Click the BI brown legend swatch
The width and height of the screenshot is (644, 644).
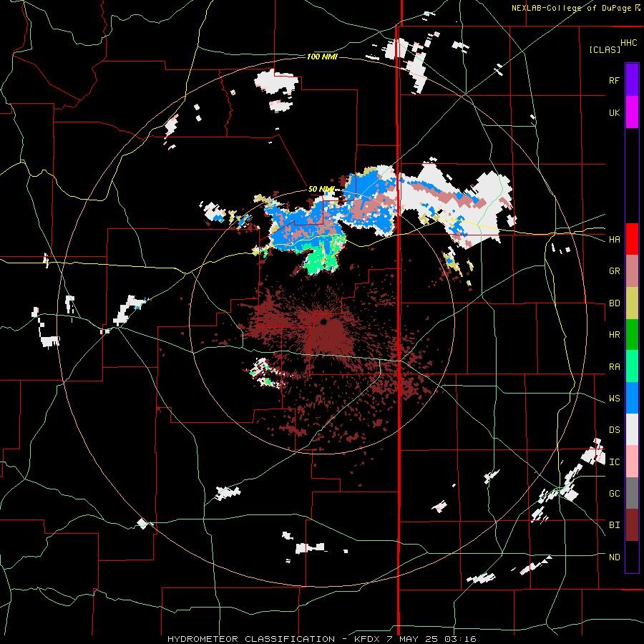632,525
